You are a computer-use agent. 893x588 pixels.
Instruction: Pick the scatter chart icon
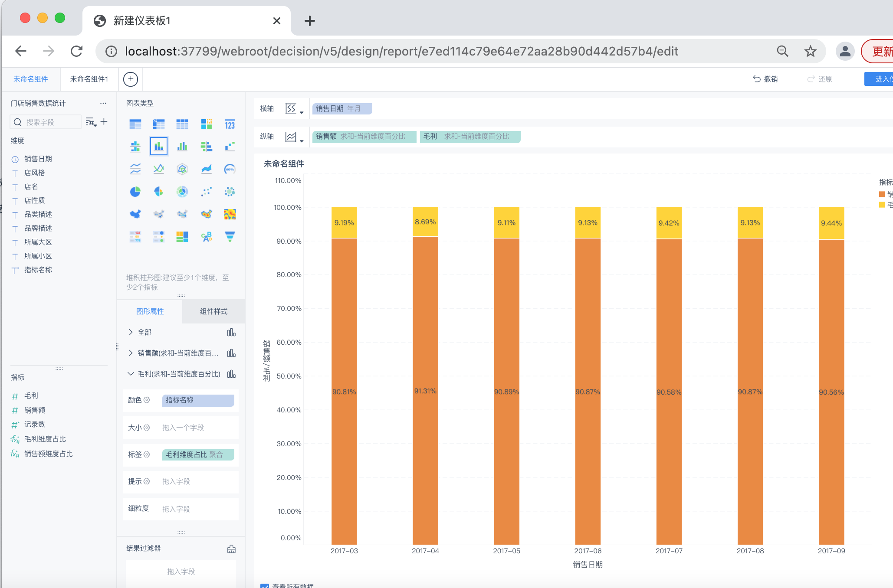pyautogui.click(x=207, y=192)
